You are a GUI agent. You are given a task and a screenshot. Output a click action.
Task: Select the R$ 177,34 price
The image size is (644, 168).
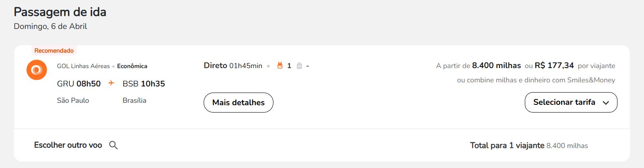click(x=554, y=65)
